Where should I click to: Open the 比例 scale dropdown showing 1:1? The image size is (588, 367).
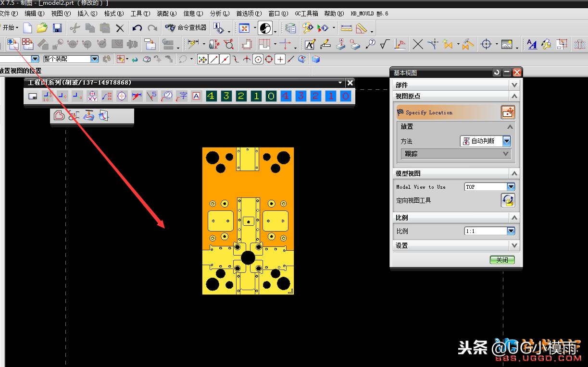[512, 231]
